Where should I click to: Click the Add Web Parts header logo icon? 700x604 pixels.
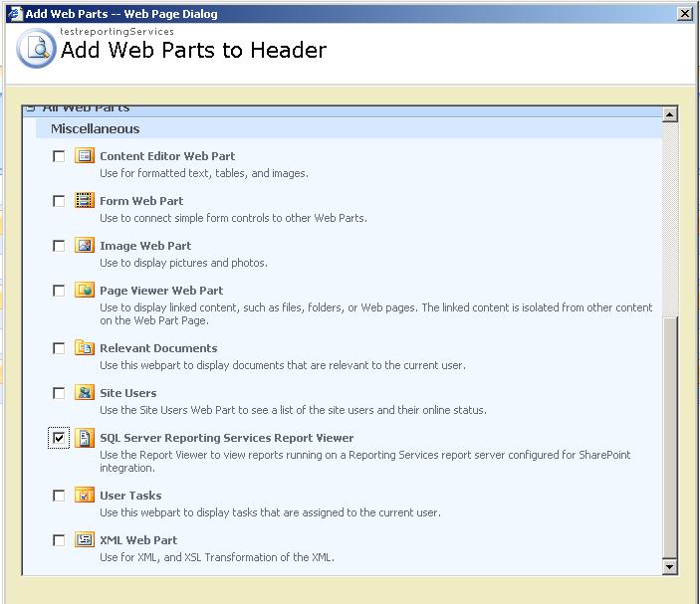(37, 48)
